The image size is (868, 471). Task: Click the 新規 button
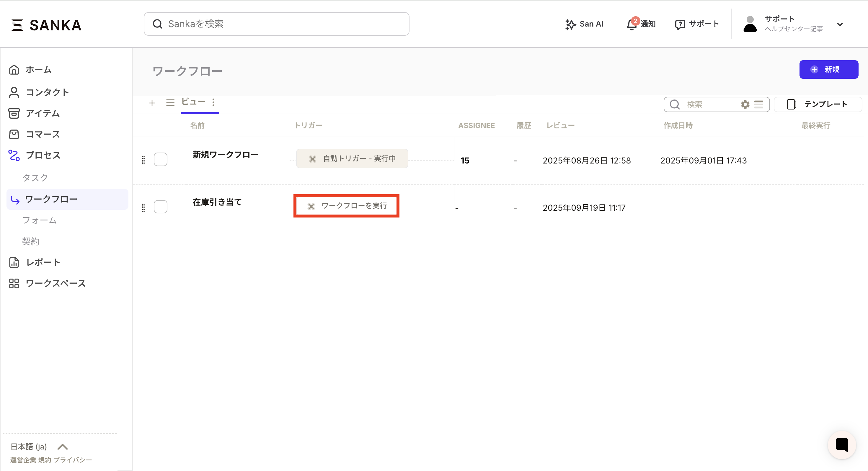[x=828, y=69]
